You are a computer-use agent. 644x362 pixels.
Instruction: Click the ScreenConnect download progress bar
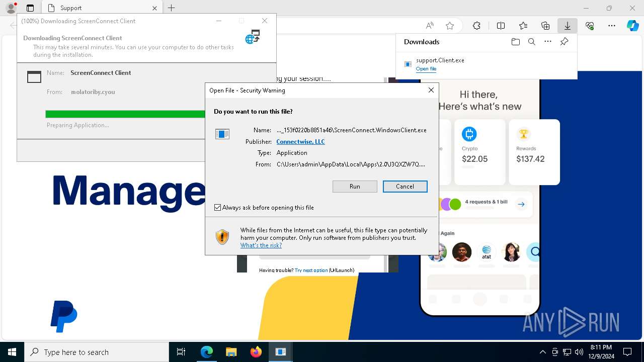click(x=125, y=114)
